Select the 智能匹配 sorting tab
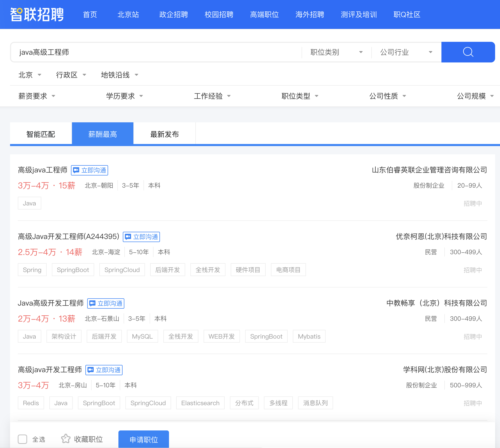Viewport: 500px width, 448px height. click(x=41, y=134)
